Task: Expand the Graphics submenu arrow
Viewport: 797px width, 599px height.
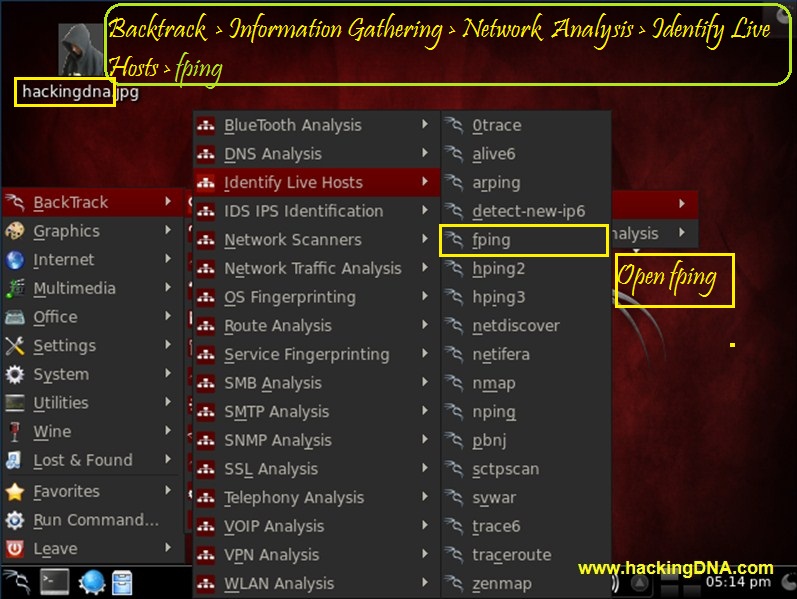Action: tap(168, 230)
